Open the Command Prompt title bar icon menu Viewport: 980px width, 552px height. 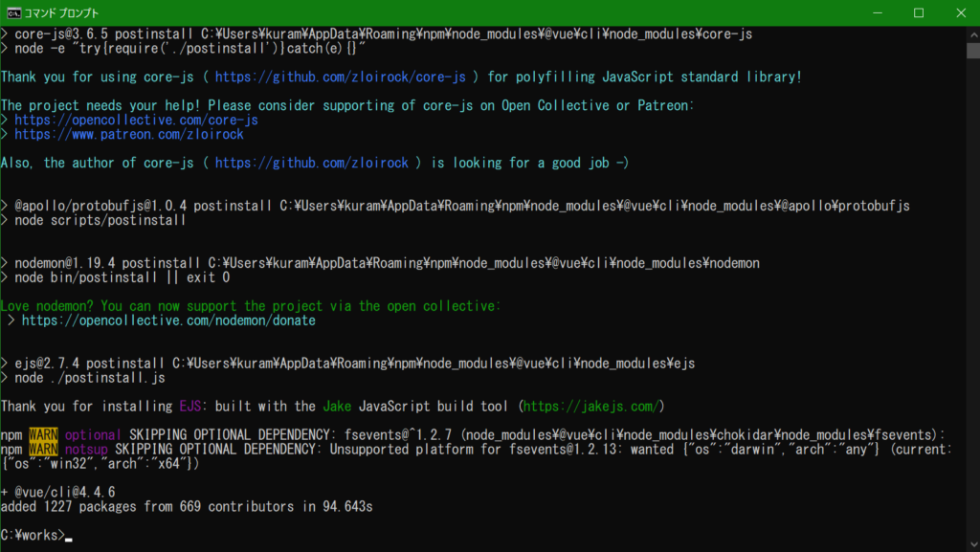[13, 12]
